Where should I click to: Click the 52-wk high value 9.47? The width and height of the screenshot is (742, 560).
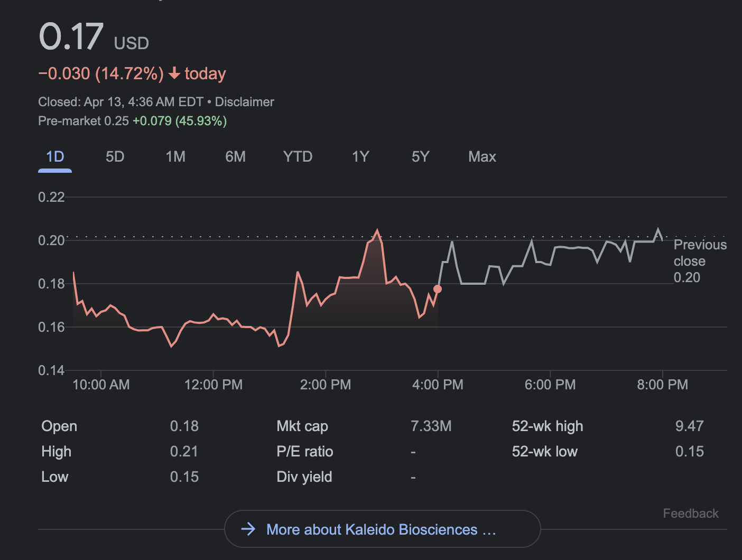(690, 426)
